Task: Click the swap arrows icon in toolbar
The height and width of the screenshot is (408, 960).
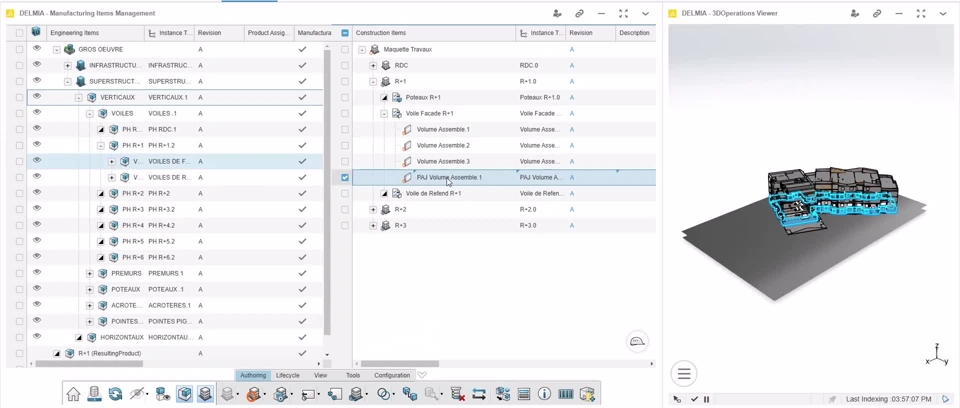Action: pyautogui.click(x=479, y=394)
